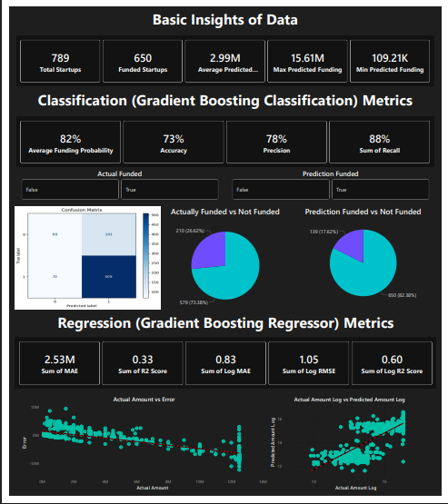Image resolution: width=448 pixels, height=504 pixels.
Task: Click Actual Amount Log vs Predicted Amount Log title
Action: click(350, 400)
